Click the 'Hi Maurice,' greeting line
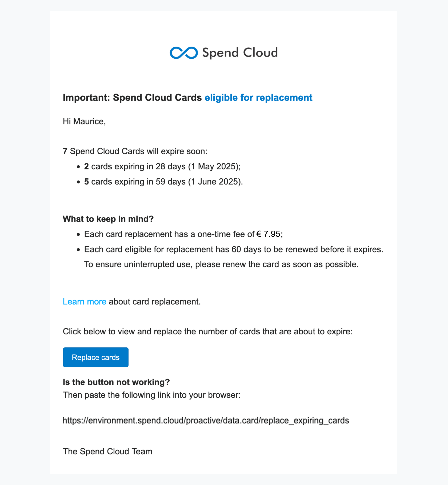This screenshot has width=448, height=485. 84,121
